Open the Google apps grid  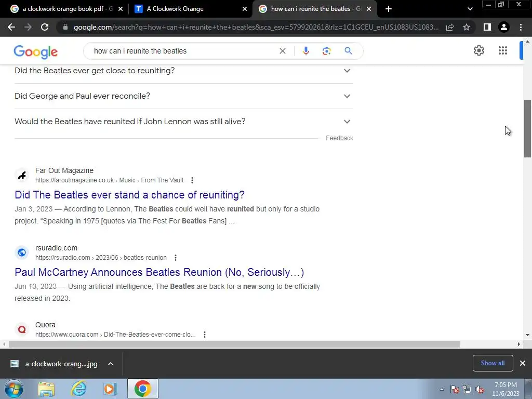(503, 50)
